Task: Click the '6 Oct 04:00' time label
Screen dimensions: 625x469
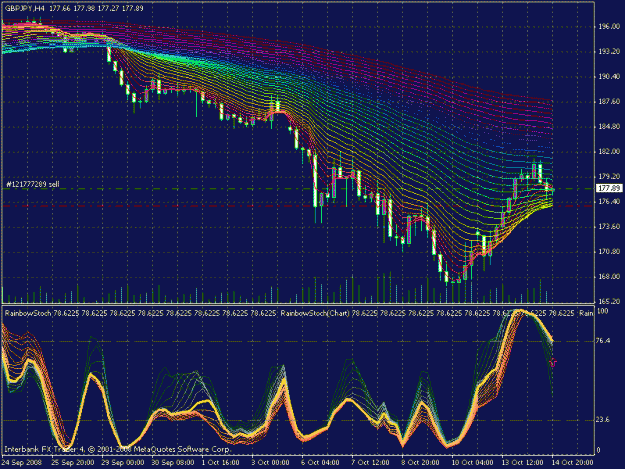Action: [320, 463]
